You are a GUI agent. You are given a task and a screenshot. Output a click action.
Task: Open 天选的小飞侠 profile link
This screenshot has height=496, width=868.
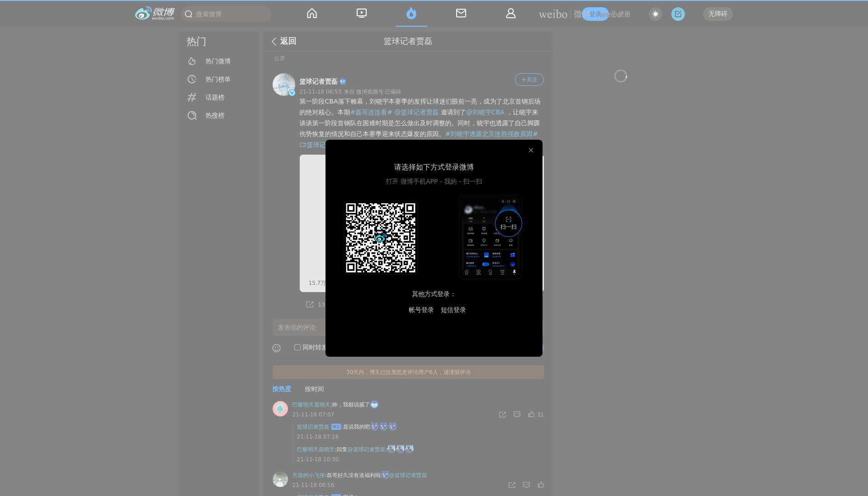point(308,475)
